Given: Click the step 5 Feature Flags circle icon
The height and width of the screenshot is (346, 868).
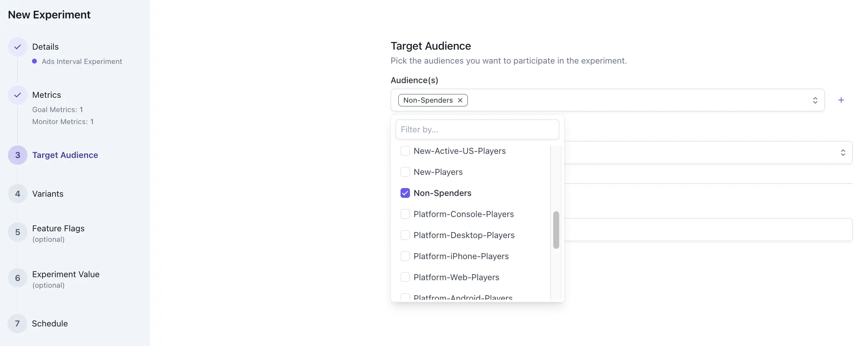Looking at the screenshot, I should 17,232.
